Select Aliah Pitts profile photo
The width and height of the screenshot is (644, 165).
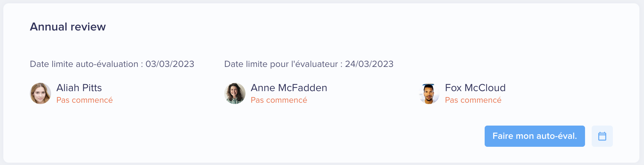tap(40, 93)
